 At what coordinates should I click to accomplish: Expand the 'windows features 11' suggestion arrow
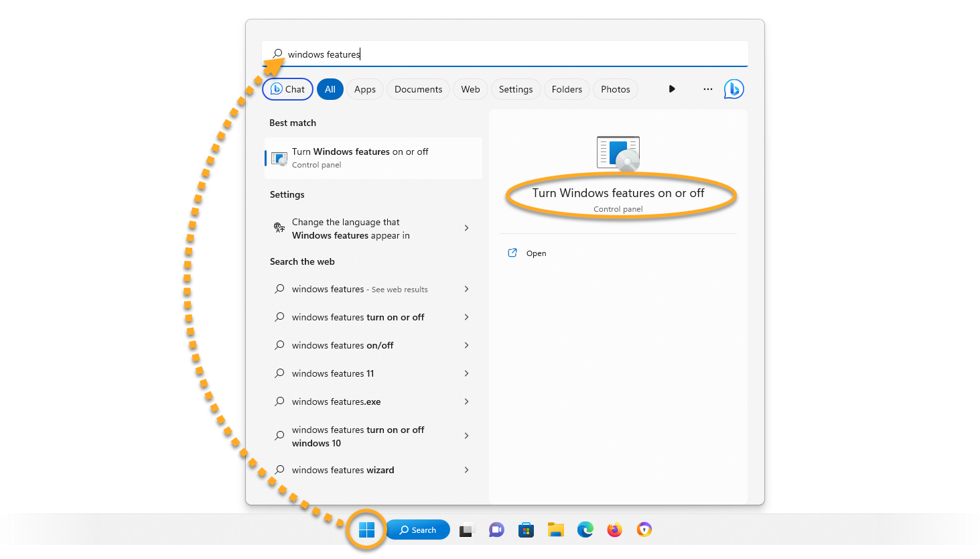[x=467, y=373]
